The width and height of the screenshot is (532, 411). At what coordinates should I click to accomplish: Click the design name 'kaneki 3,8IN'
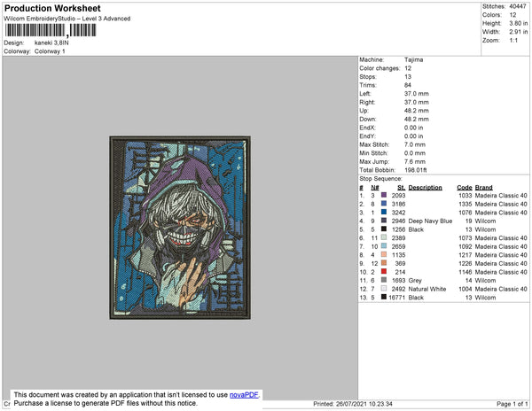click(x=51, y=43)
